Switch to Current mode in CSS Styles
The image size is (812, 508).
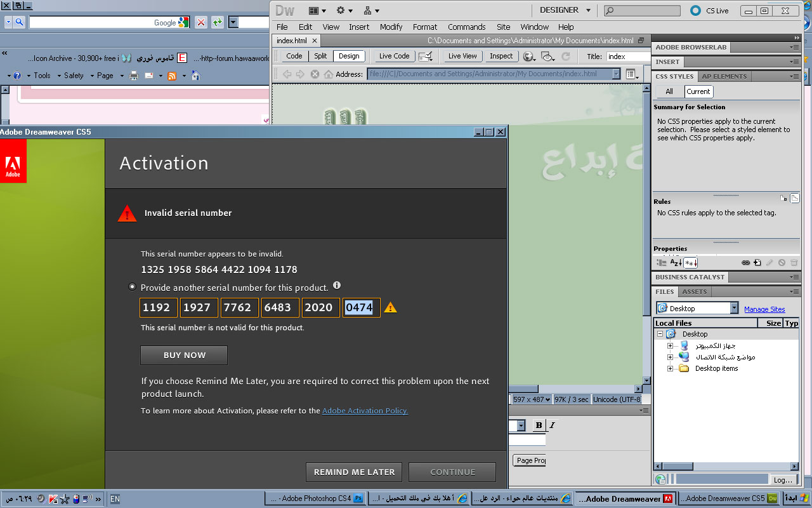(698, 91)
